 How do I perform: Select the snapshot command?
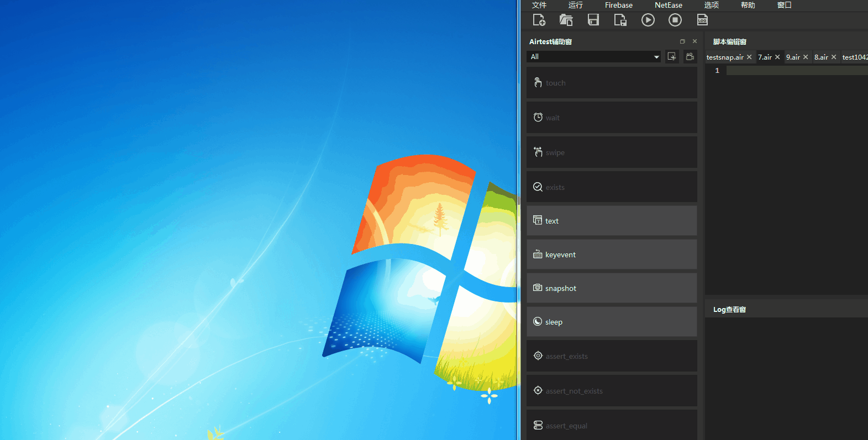612,288
